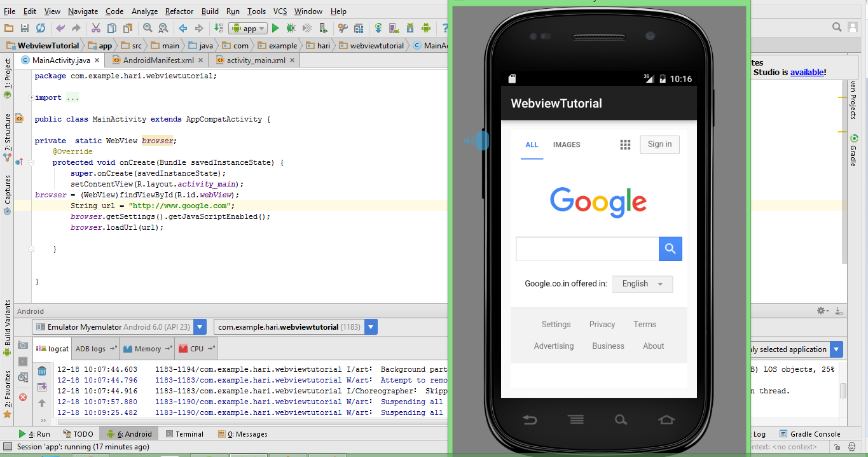The width and height of the screenshot is (868, 457).
Task: Toggle the 2: Favorites side panel
Action: pyautogui.click(x=8, y=393)
